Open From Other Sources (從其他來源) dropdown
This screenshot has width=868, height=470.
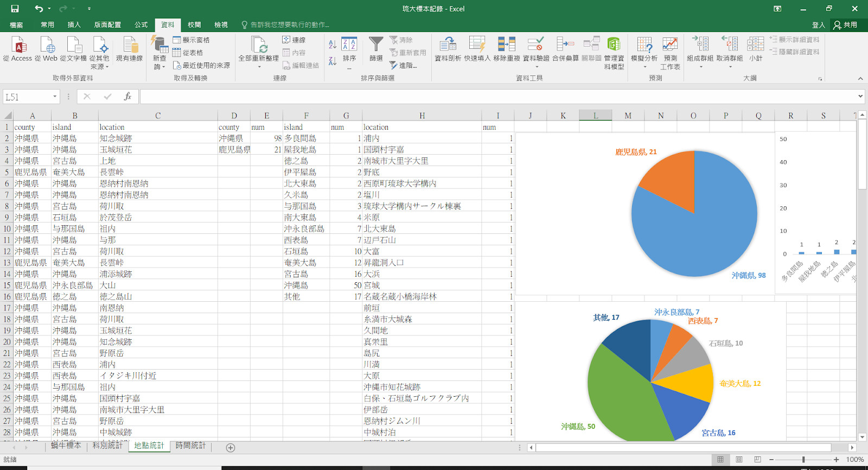pos(99,53)
